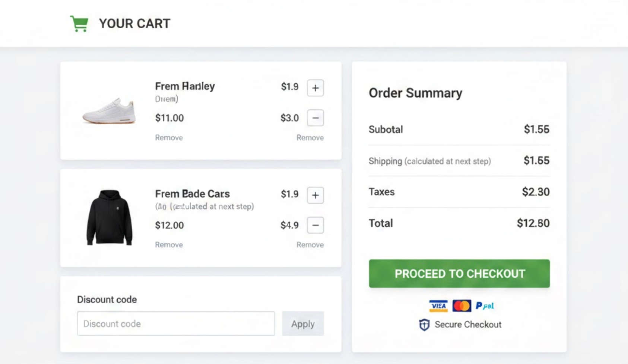Click the Secure Checkout shield icon
628x364 pixels.
[x=424, y=325]
